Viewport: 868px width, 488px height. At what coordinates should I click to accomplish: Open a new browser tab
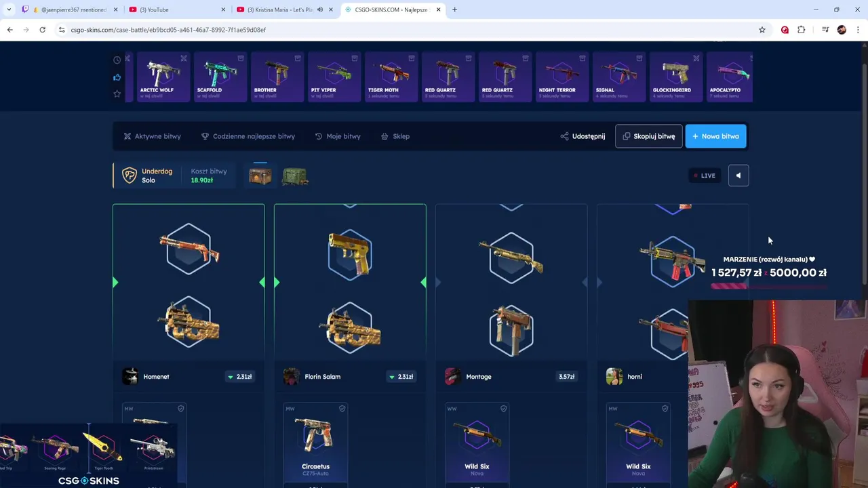click(454, 9)
